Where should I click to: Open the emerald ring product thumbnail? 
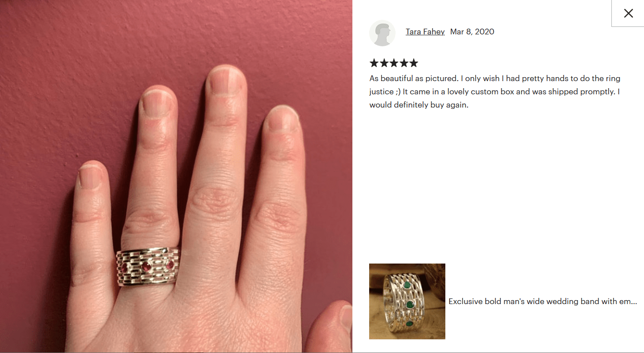pyautogui.click(x=407, y=301)
